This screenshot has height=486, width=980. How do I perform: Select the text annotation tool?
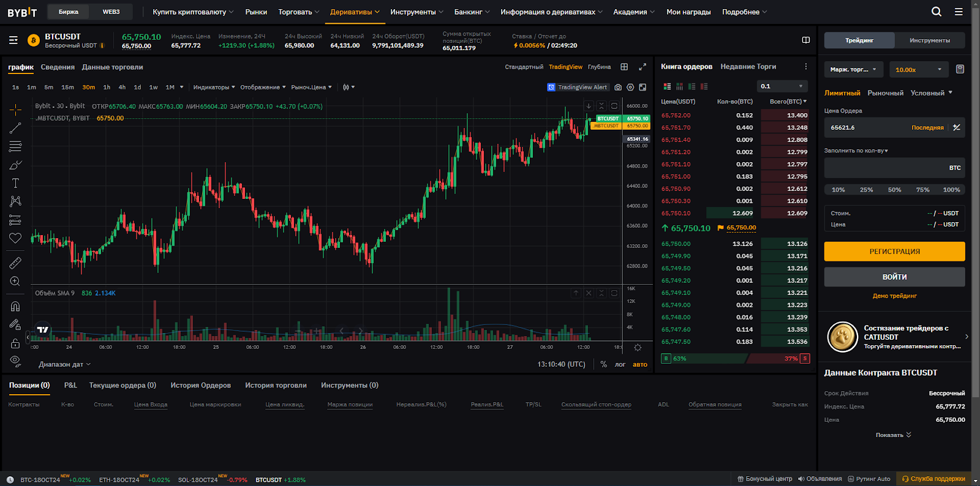15,183
